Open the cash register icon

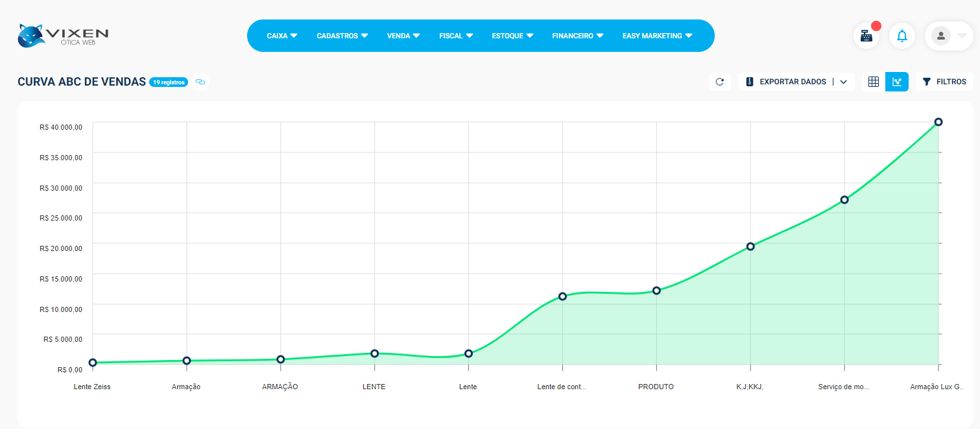pyautogui.click(x=866, y=36)
